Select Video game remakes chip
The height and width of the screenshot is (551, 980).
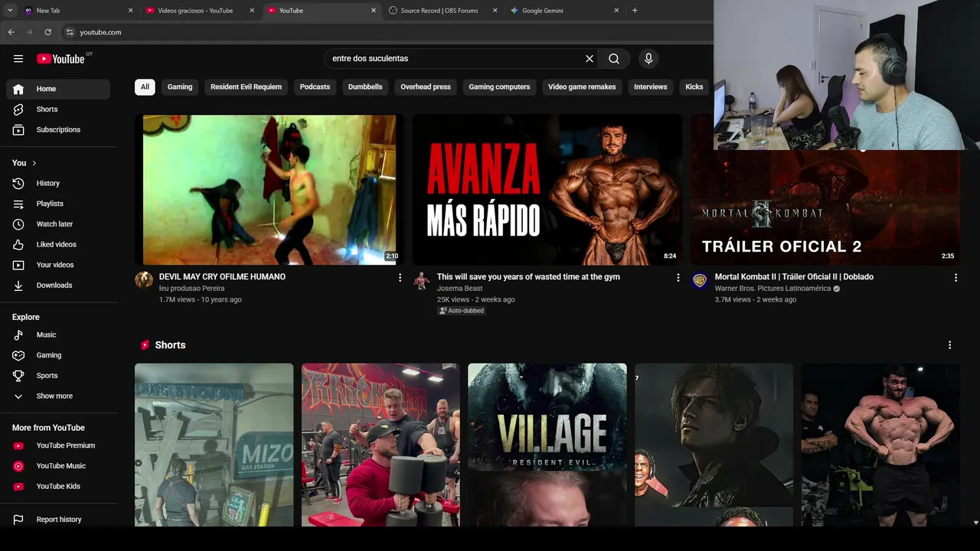(x=582, y=87)
